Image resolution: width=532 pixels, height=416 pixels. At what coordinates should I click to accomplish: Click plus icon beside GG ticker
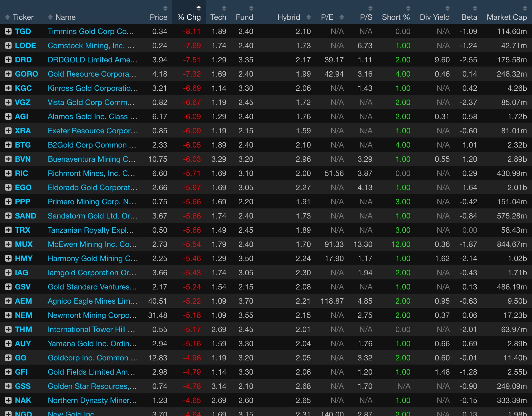(8, 358)
